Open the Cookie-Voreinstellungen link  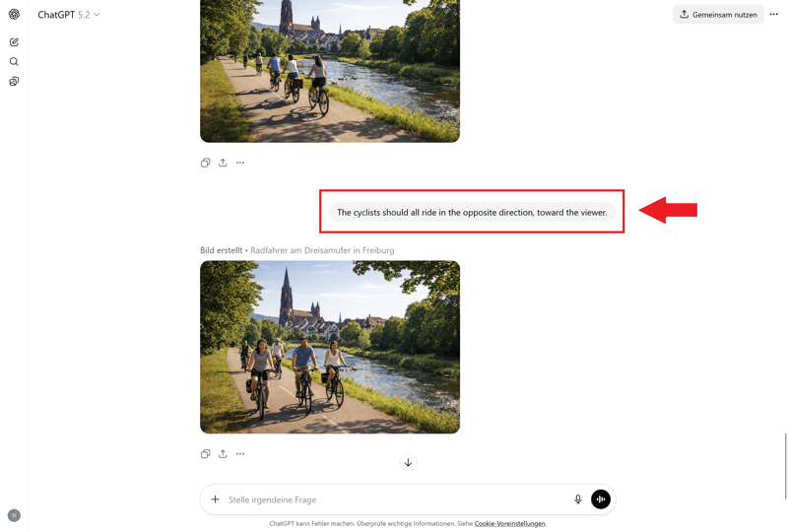click(509, 524)
